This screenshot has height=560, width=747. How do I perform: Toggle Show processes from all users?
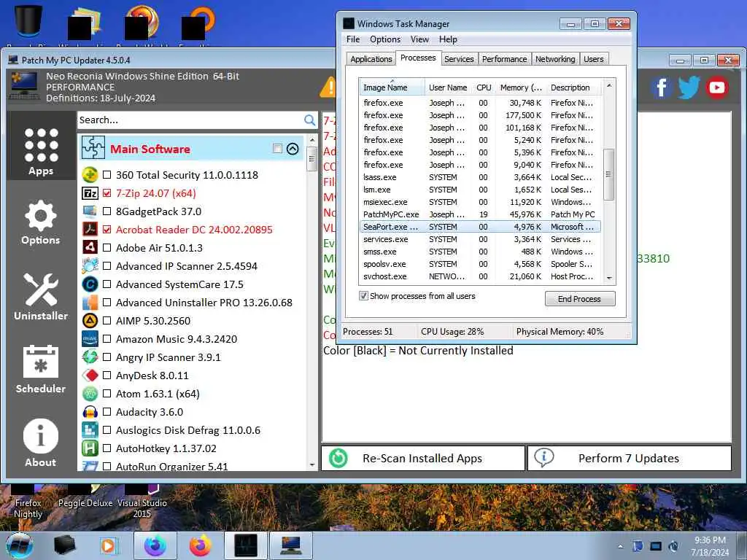click(x=363, y=296)
